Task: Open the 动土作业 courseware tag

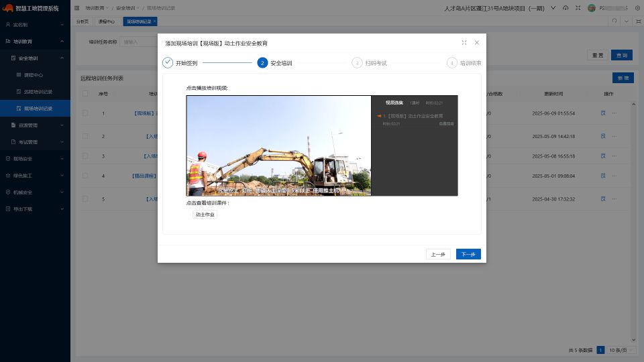Action: pyautogui.click(x=205, y=215)
